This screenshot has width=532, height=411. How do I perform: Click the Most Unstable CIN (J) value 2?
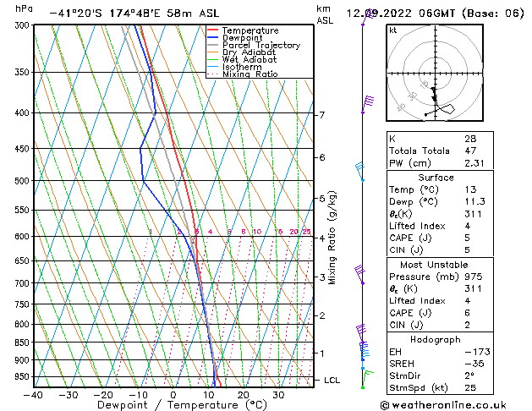(x=468, y=325)
